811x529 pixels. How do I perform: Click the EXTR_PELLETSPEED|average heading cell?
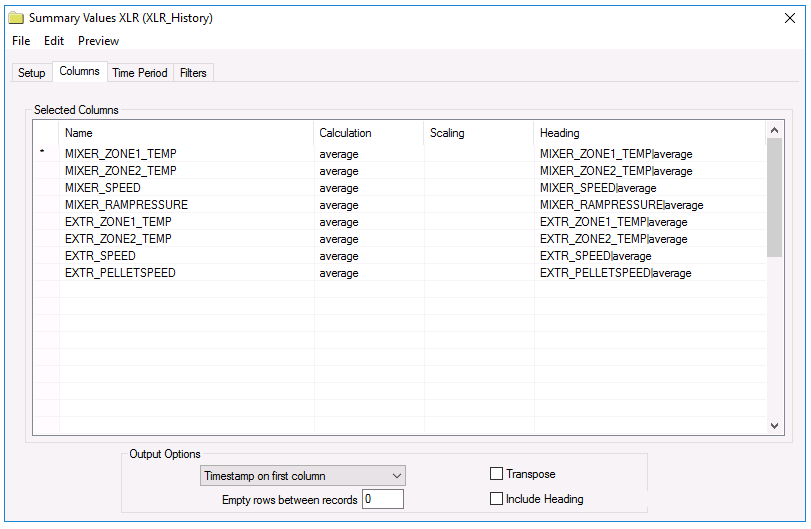click(650, 273)
